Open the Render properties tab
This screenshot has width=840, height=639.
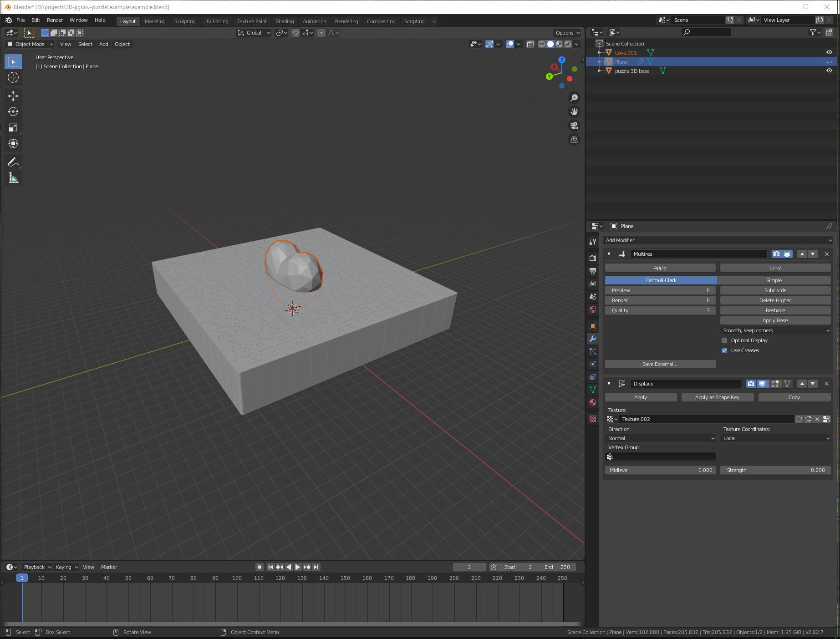click(592, 259)
